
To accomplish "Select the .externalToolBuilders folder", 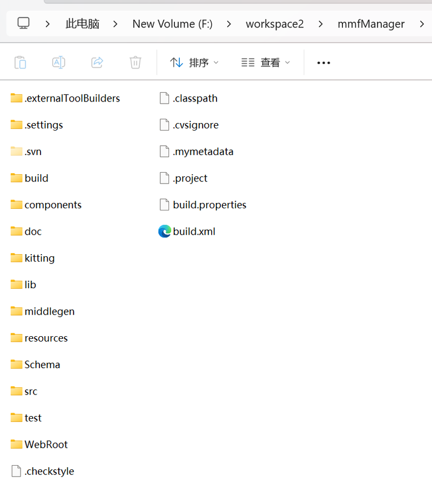I will [x=65, y=98].
